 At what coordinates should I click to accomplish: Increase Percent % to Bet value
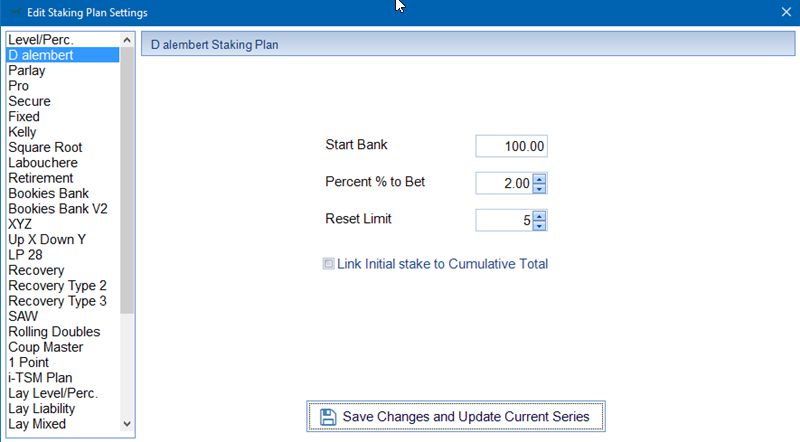point(539,179)
